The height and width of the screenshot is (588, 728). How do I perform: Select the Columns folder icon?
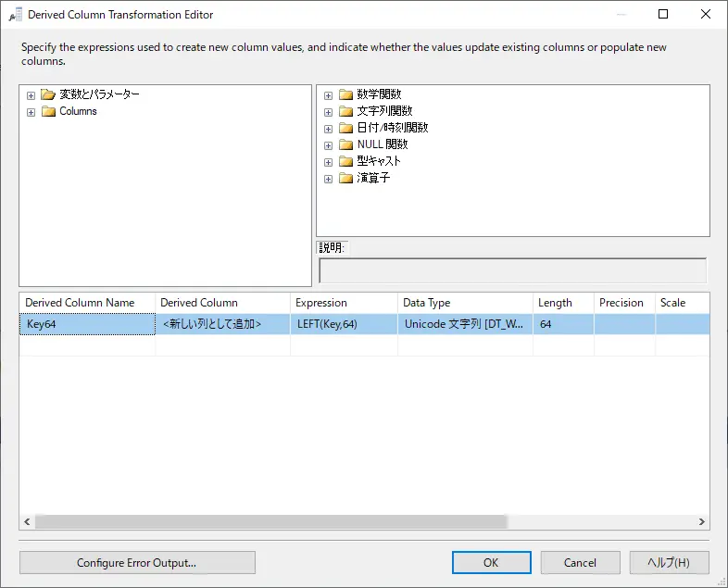click(x=48, y=111)
